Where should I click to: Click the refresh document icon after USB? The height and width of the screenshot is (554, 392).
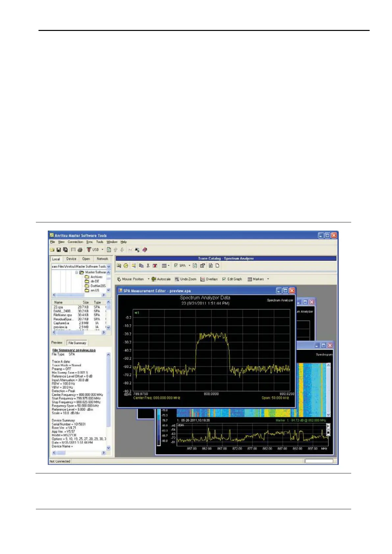click(x=109, y=250)
